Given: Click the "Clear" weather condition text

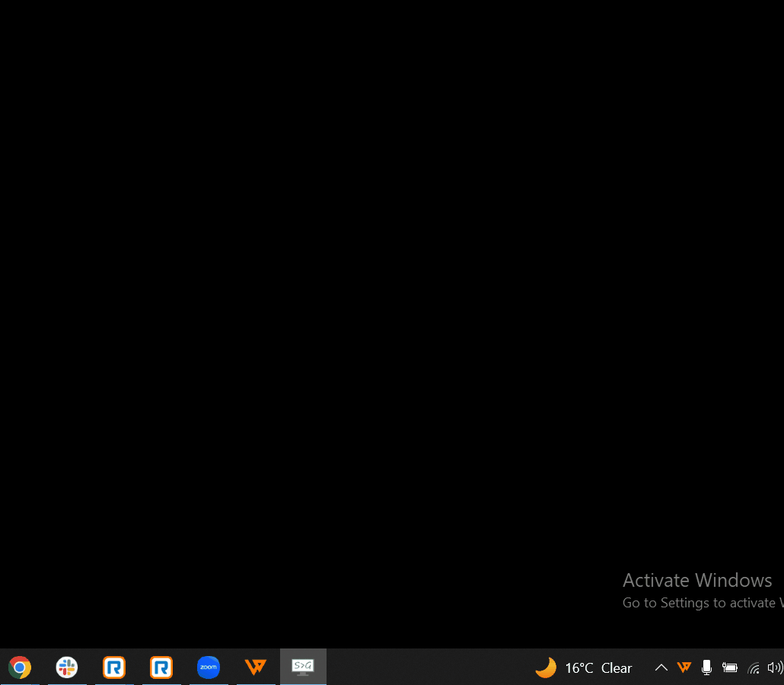Looking at the screenshot, I should 617,668.
